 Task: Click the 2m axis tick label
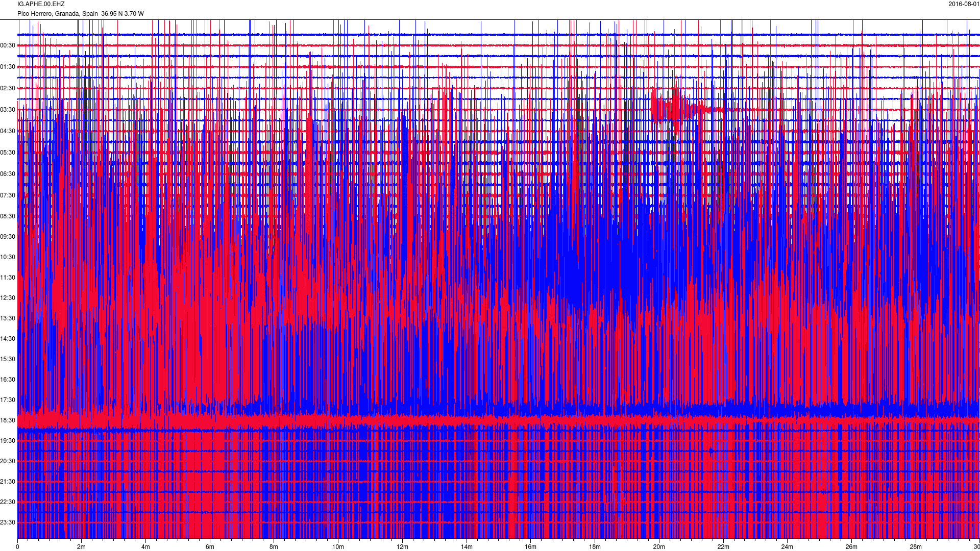point(82,547)
